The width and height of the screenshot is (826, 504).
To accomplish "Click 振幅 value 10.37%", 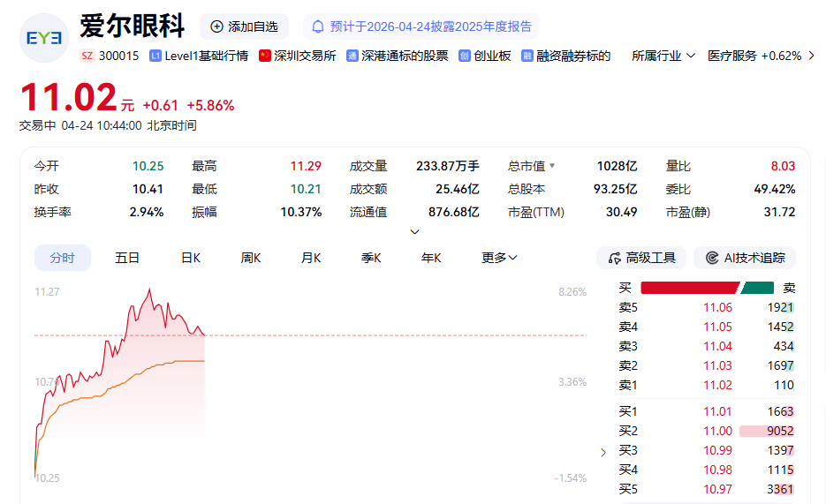I will point(300,212).
